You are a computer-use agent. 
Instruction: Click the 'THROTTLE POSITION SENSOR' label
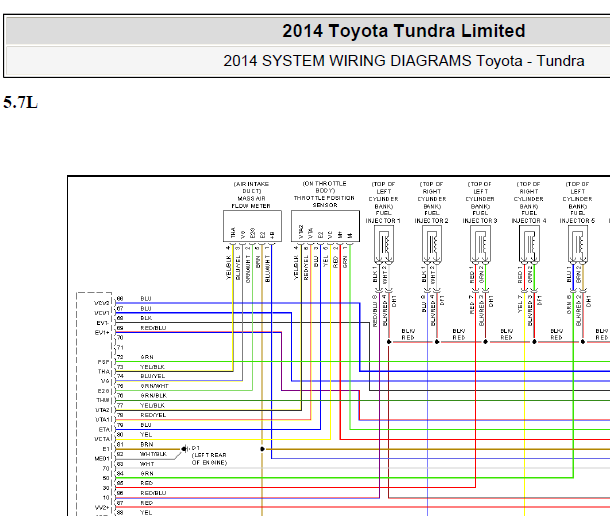324,201
